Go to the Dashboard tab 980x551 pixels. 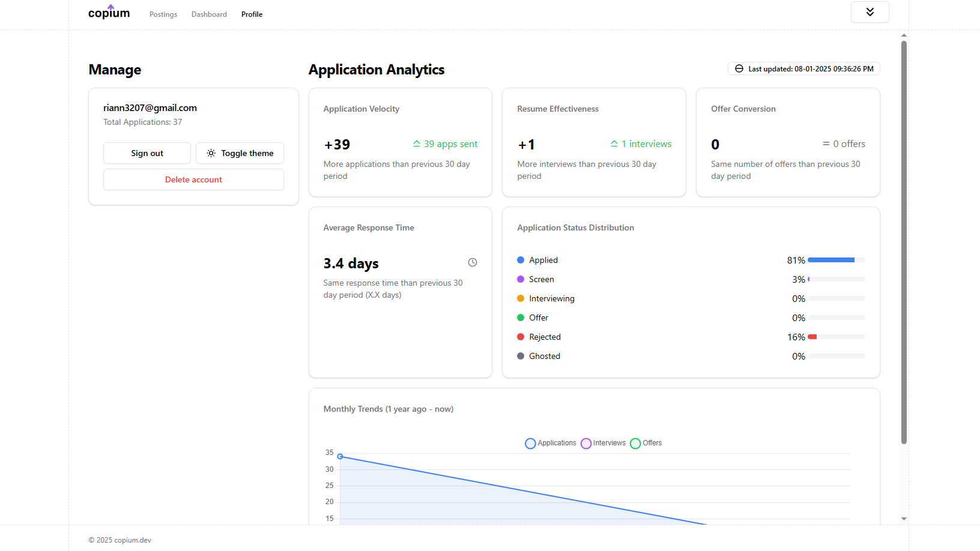point(209,14)
